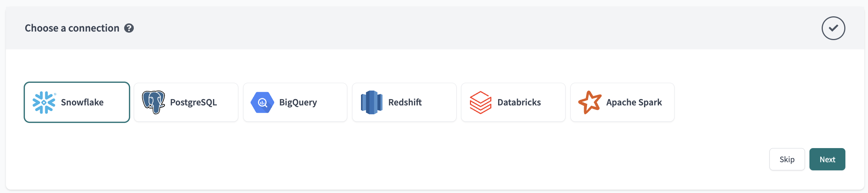Select the Redshift connection label
868x193 pixels.
405,102
